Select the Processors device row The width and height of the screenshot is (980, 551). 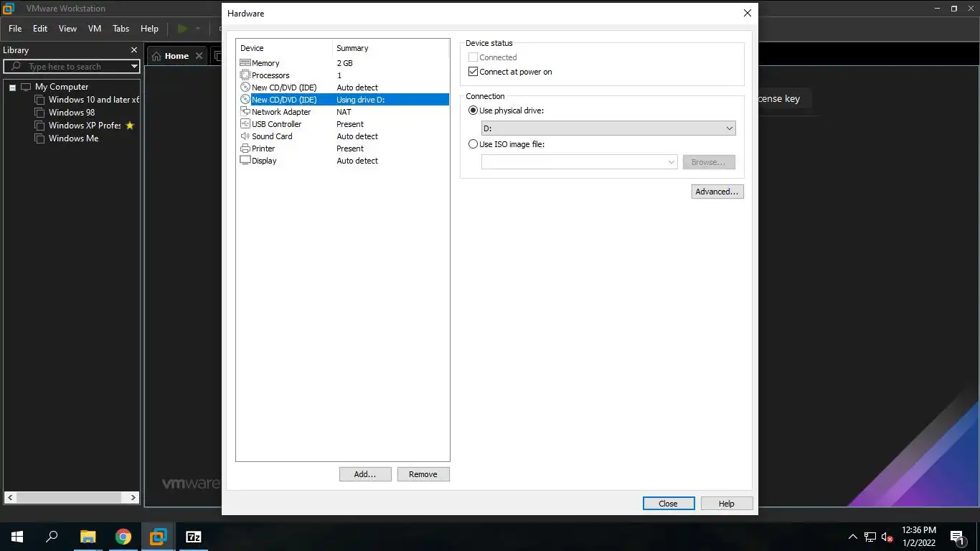coord(343,75)
